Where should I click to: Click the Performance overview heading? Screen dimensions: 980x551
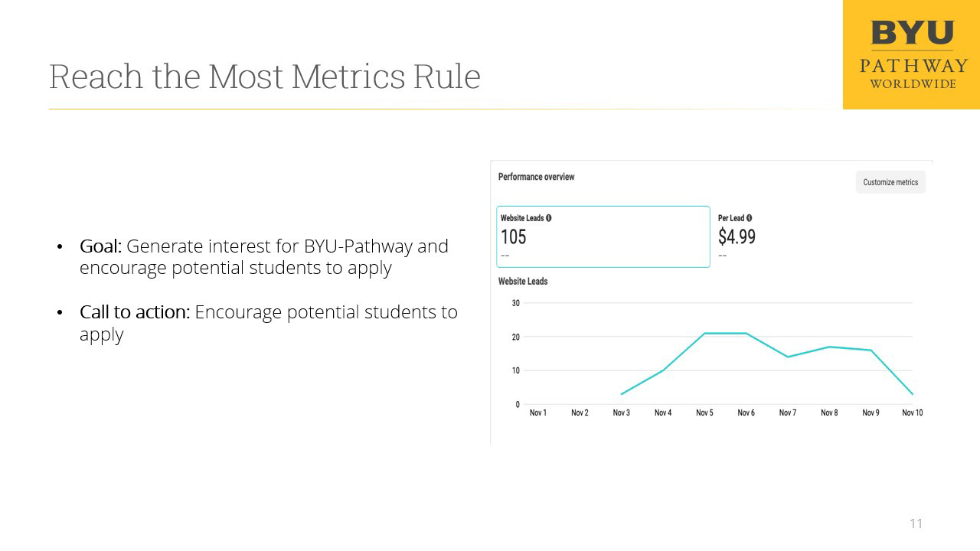pyautogui.click(x=536, y=177)
